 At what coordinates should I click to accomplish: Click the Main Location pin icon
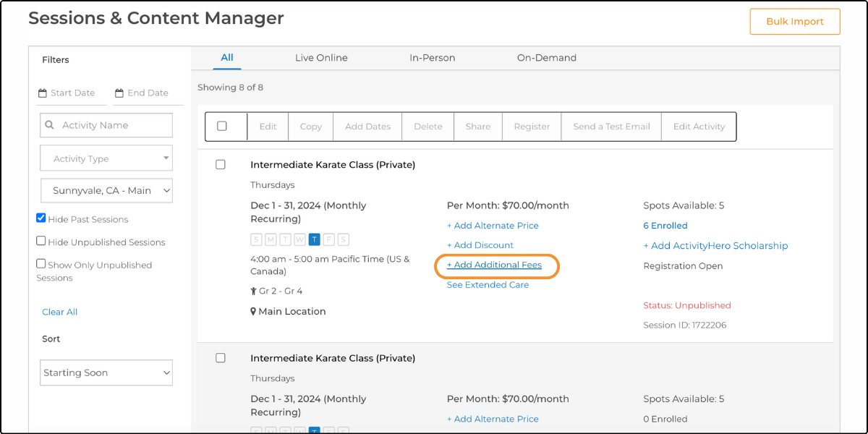[x=253, y=312]
